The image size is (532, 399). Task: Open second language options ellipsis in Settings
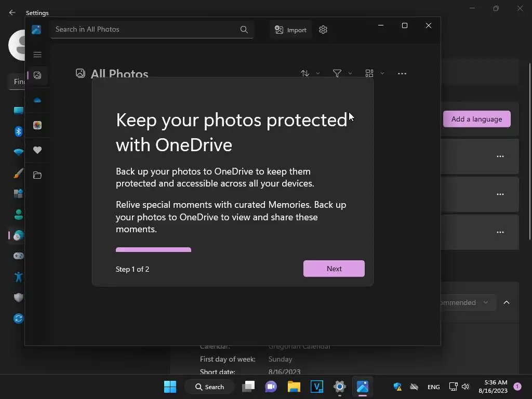point(500,194)
